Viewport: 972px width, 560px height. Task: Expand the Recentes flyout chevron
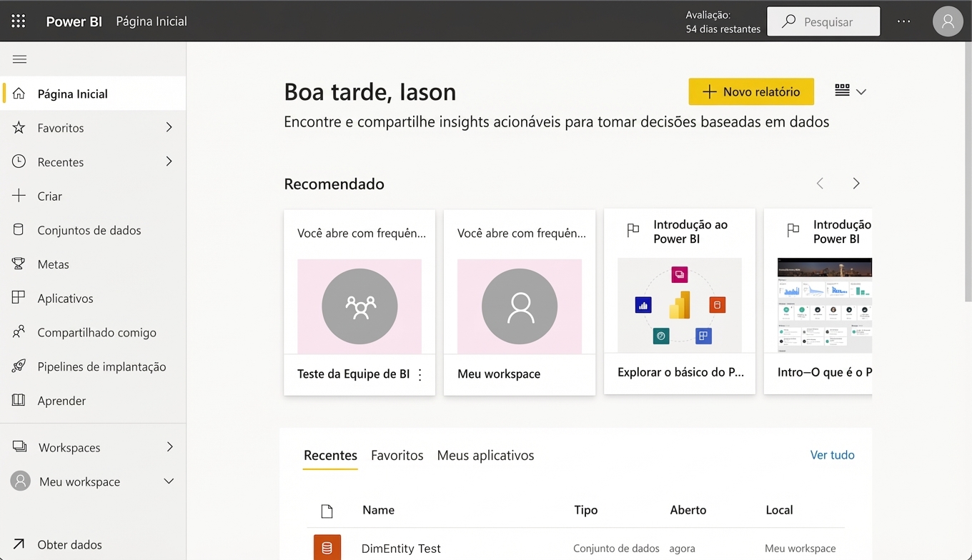point(169,161)
